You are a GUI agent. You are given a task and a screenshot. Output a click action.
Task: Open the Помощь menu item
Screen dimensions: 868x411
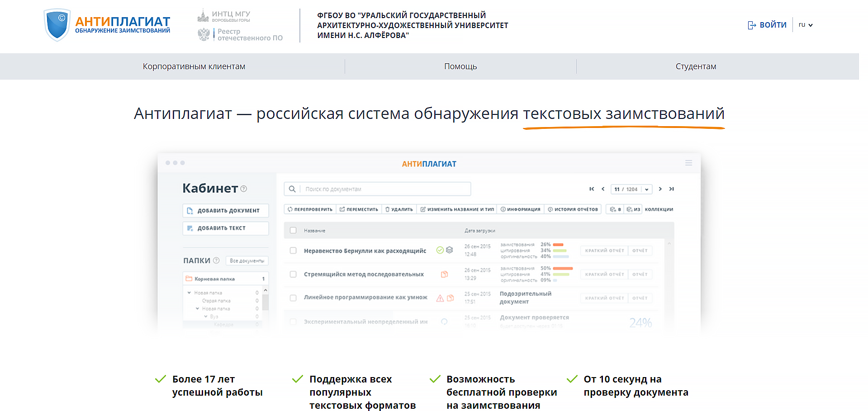click(x=460, y=66)
